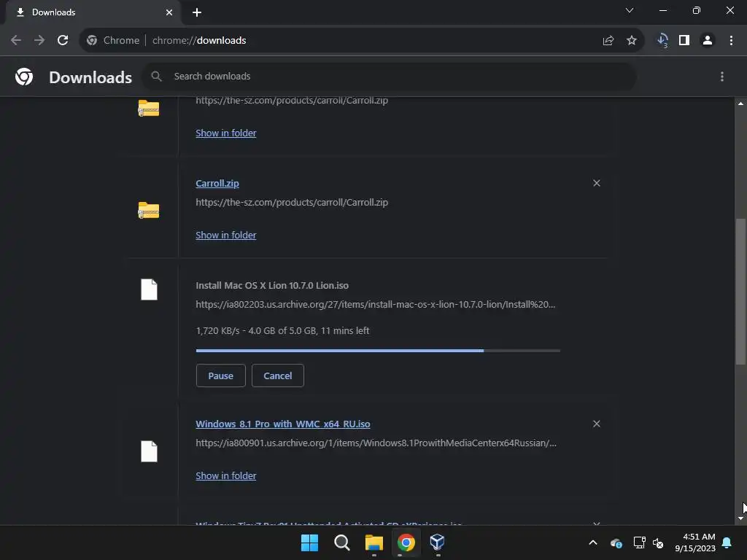Open the Chrome profile avatar menu
747x560 pixels.
pyautogui.click(x=708, y=41)
